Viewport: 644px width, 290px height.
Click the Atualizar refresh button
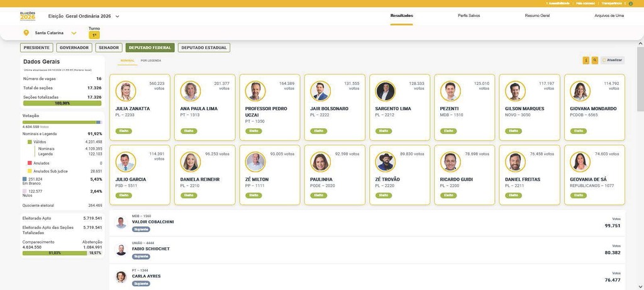coord(613,60)
